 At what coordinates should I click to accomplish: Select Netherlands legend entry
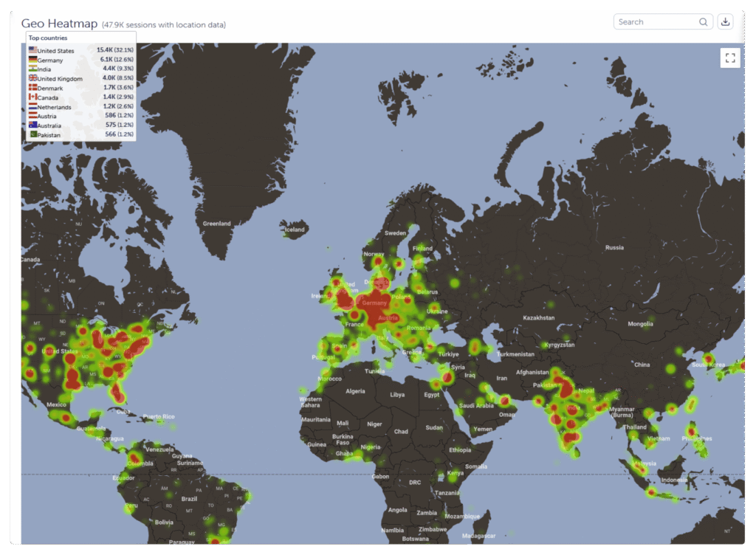coord(81,106)
